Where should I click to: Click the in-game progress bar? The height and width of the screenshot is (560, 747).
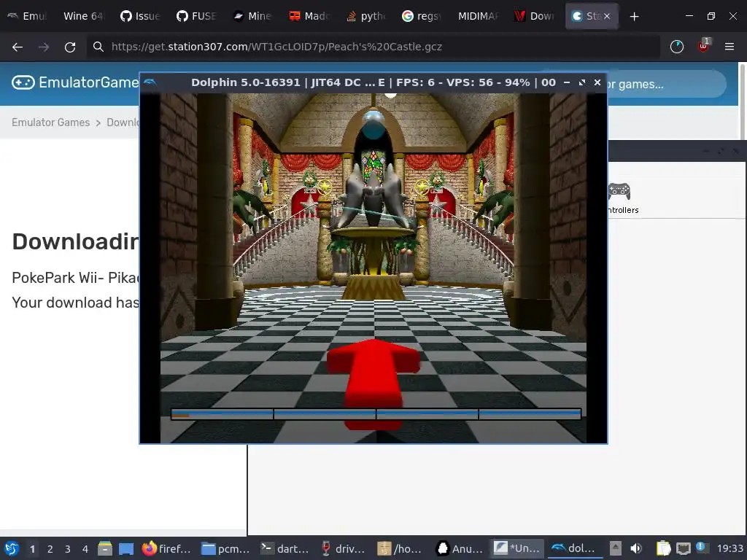coord(376,414)
